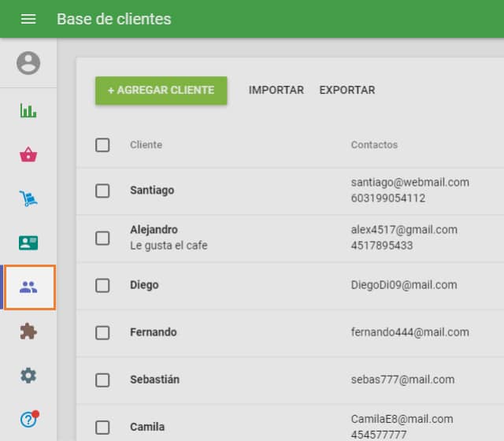504x441 pixels.
Task: Click the Exportar button
Action: click(347, 90)
